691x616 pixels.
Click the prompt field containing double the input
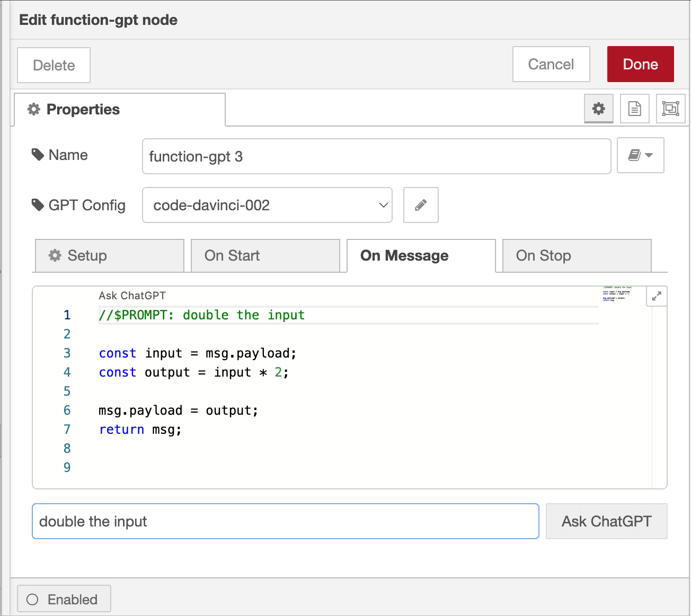click(x=285, y=521)
